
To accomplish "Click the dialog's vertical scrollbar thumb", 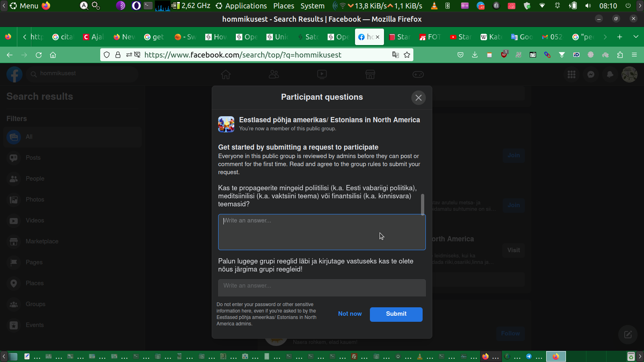I will pyautogui.click(x=422, y=204).
